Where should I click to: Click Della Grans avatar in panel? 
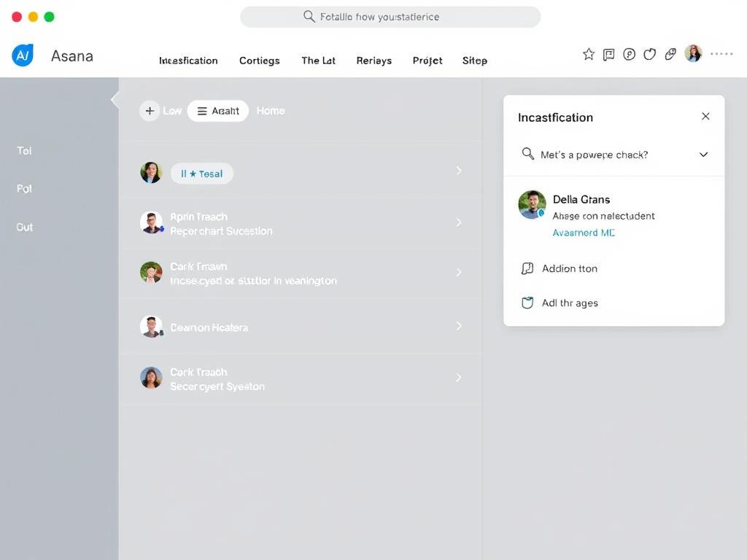click(x=532, y=205)
